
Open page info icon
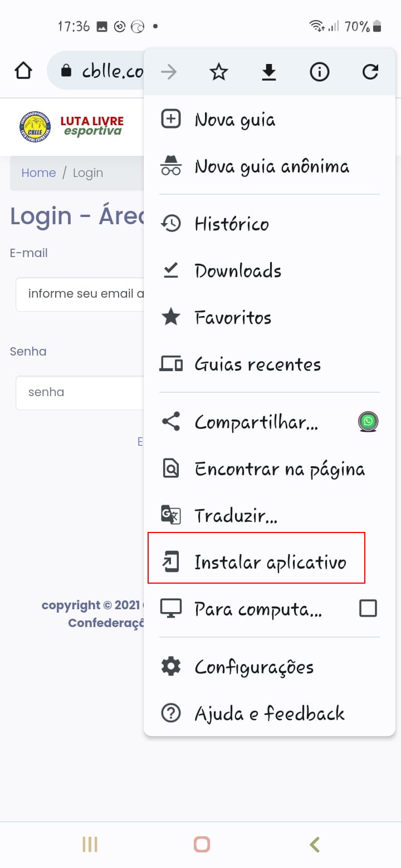point(320,72)
